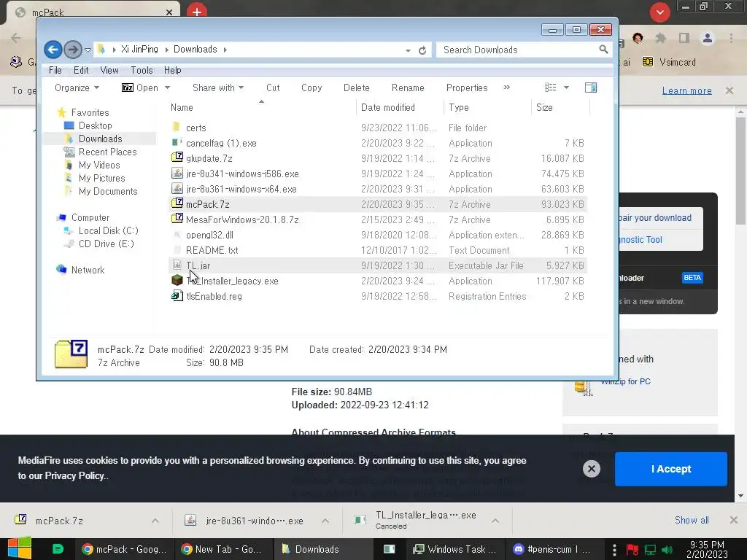Refresh the Downloads folder view

pos(422,50)
